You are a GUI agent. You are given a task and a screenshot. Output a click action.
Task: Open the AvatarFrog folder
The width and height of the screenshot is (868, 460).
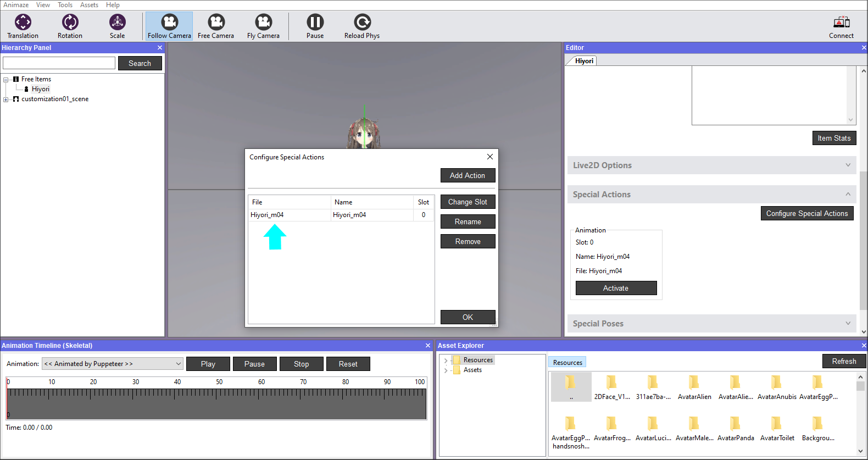coord(612,428)
